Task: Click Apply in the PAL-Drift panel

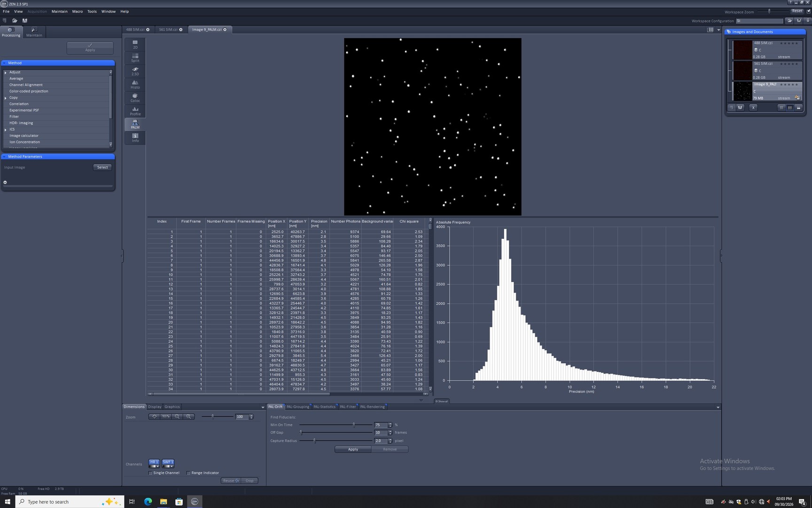Action: [353, 449]
